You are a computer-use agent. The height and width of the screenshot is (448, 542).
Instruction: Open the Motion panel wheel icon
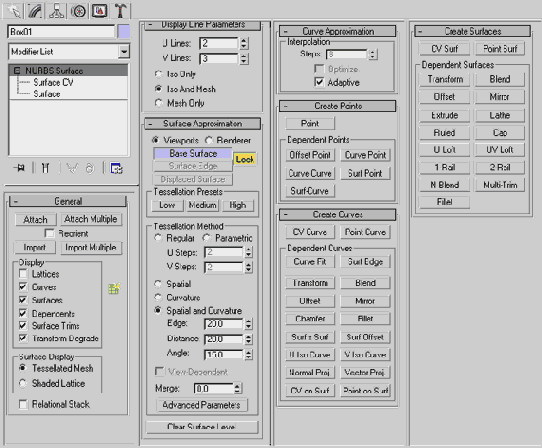78,10
